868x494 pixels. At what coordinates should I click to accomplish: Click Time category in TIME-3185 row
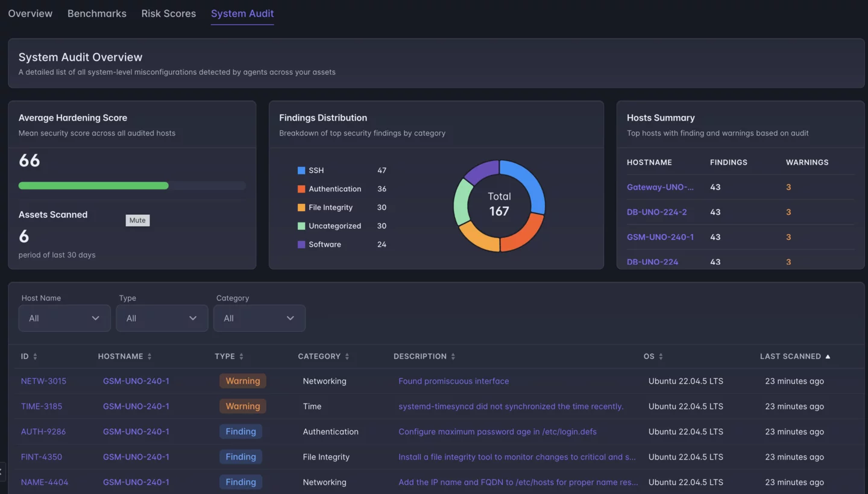point(312,407)
